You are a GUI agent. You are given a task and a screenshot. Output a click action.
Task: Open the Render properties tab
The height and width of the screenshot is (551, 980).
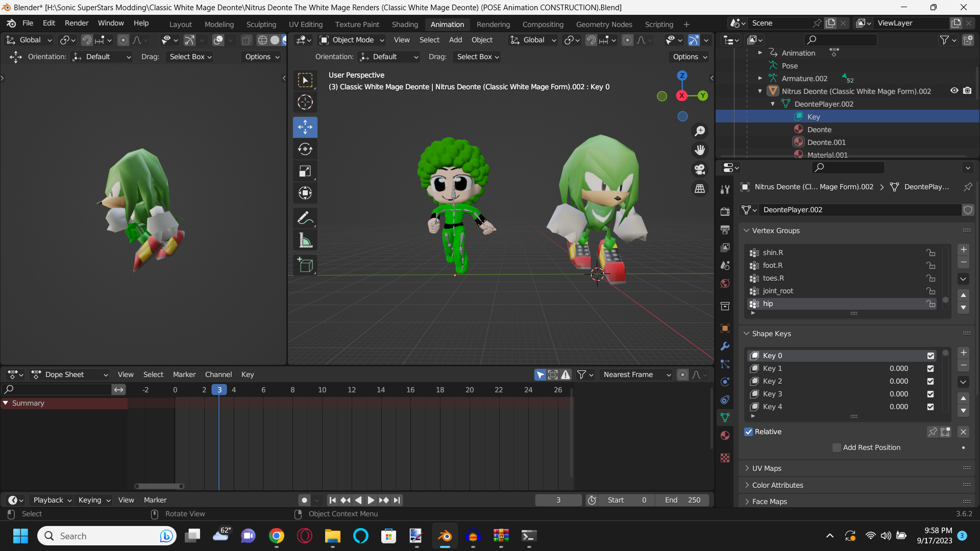725,211
